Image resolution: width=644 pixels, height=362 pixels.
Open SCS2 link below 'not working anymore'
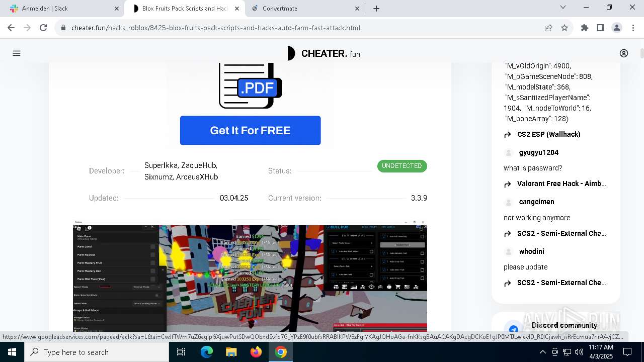pos(561,233)
